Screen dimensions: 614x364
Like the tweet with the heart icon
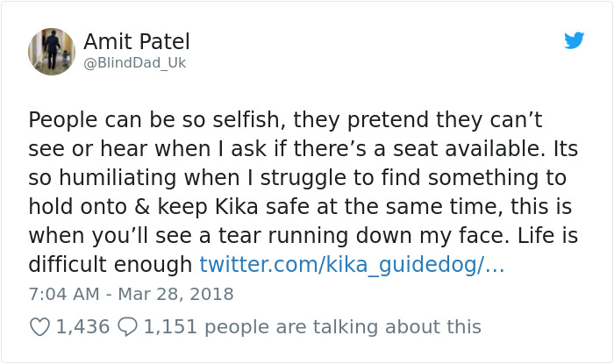point(39,327)
